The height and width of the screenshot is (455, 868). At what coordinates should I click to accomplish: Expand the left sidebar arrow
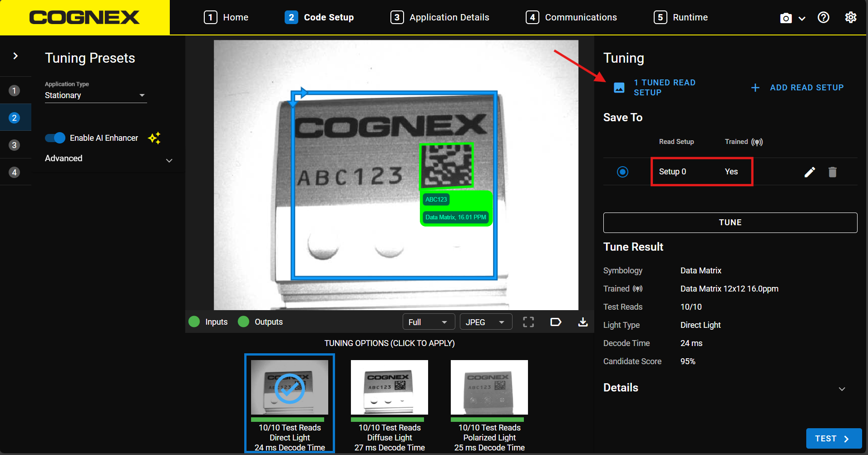[x=15, y=56]
